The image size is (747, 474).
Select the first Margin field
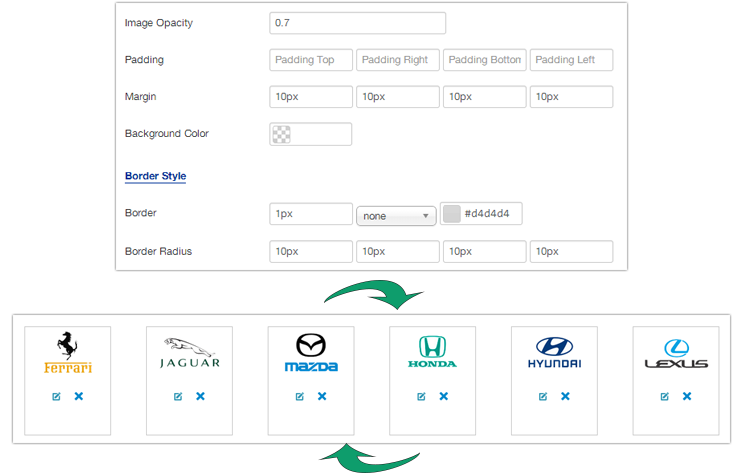coord(311,97)
